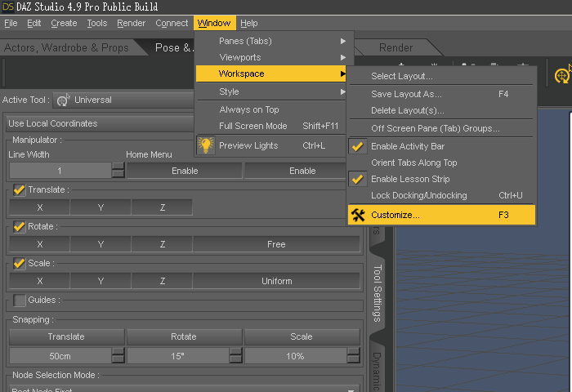Click the Uniform scale button
Viewport: 572px width, 392px height.
(276, 281)
